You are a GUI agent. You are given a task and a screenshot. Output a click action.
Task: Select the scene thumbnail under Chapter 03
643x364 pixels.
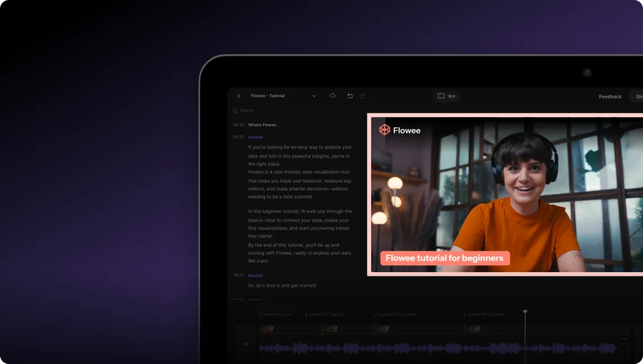pos(382,329)
